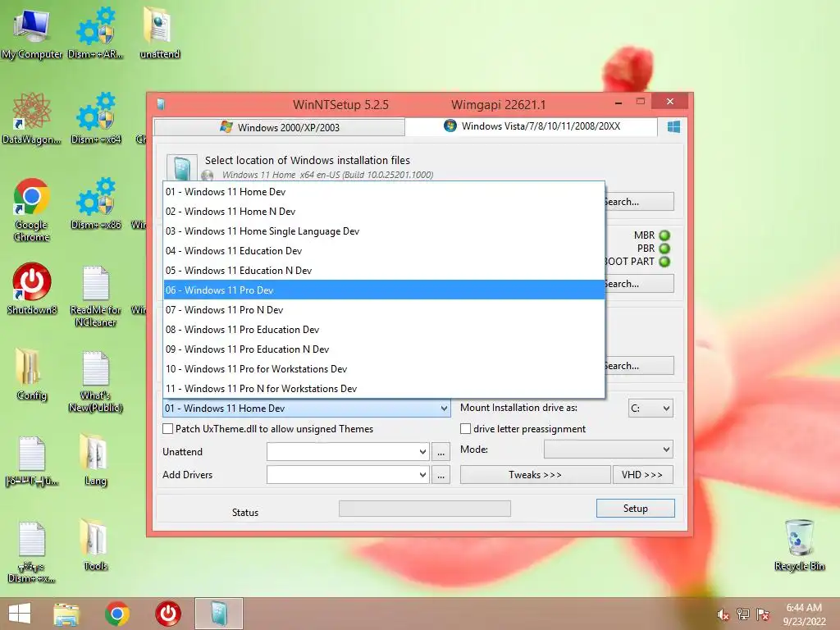The image size is (840, 630).
Task: Open Dism++x86 desktop icon
Action: (x=95, y=203)
